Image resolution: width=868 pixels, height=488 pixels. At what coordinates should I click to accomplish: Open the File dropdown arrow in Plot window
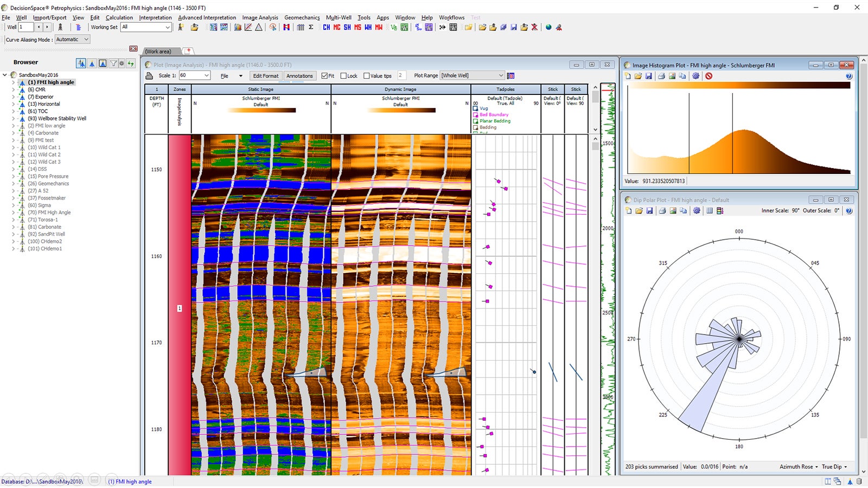(241, 76)
